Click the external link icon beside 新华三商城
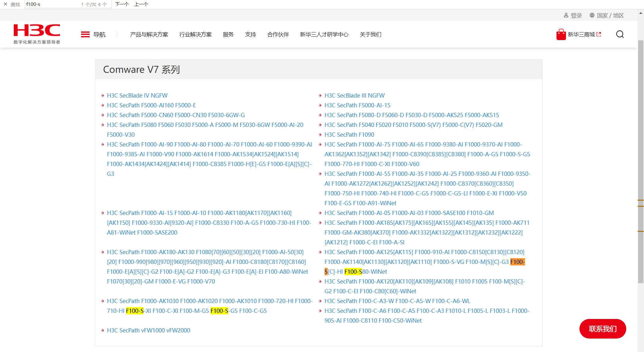Image resolution: width=644 pixels, height=352 pixels. [x=599, y=34]
